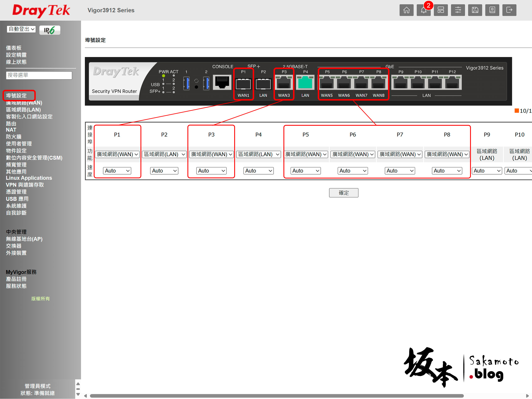Open 區域網路(LAN) sidebar menu
Screen dimensions: 532x399
[x=23, y=110]
